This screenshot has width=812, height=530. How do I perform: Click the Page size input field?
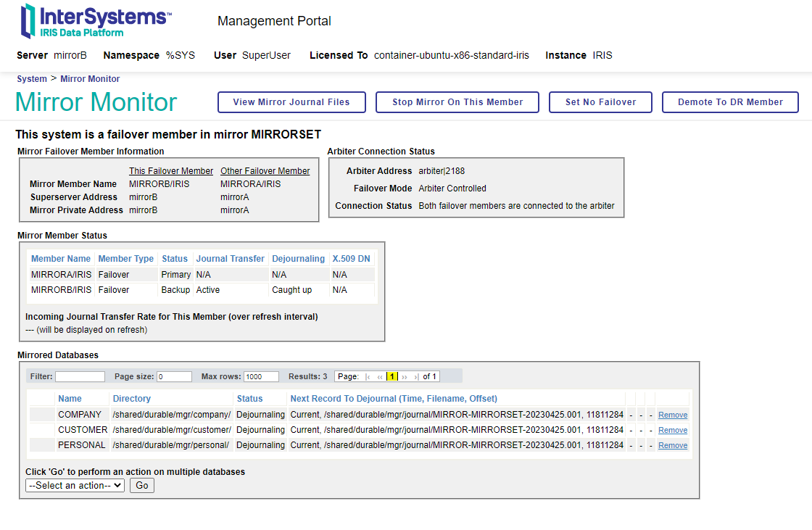[174, 377]
